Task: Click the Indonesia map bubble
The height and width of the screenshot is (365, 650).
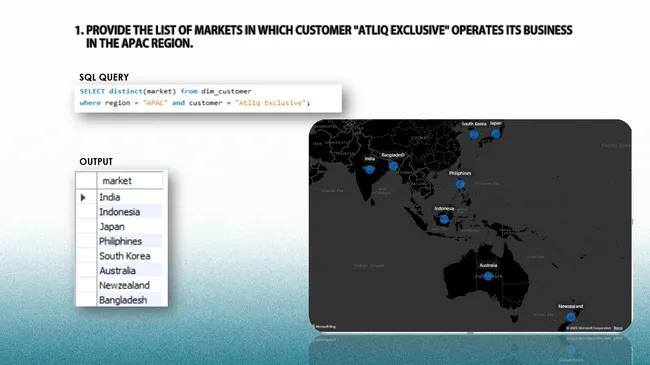Action: coord(444,219)
